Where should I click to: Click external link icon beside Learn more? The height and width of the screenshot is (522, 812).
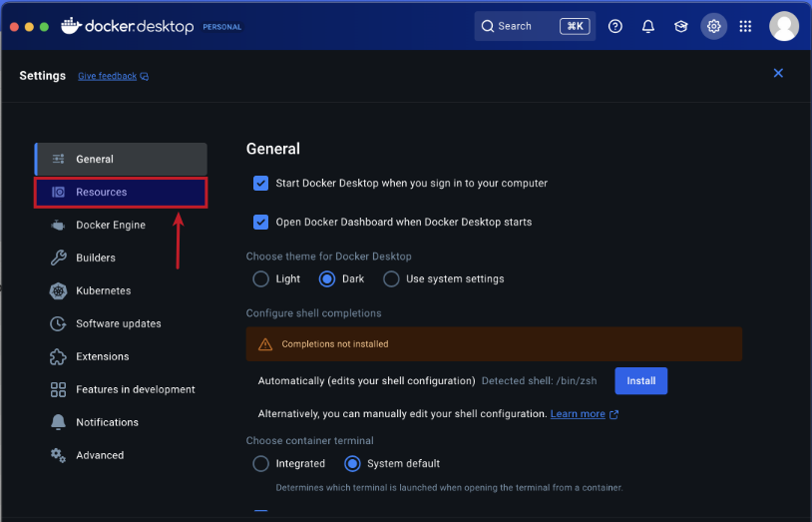coord(613,414)
